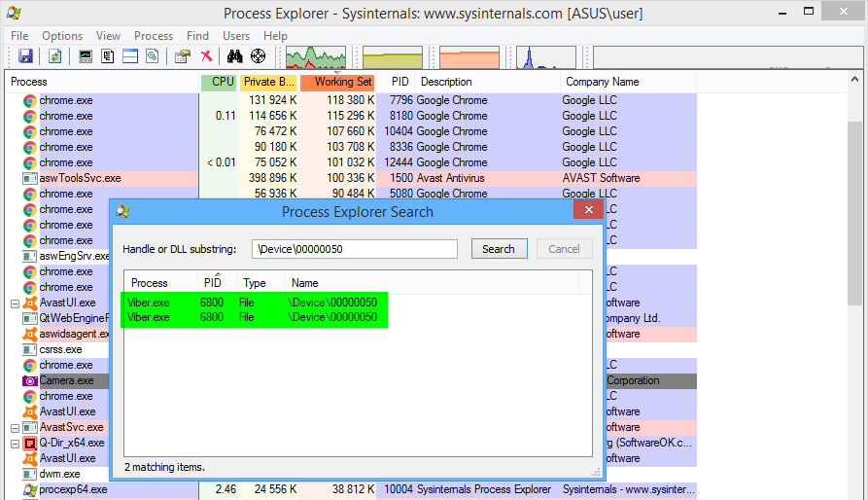Sort by Private Bytes column header

pos(268,82)
